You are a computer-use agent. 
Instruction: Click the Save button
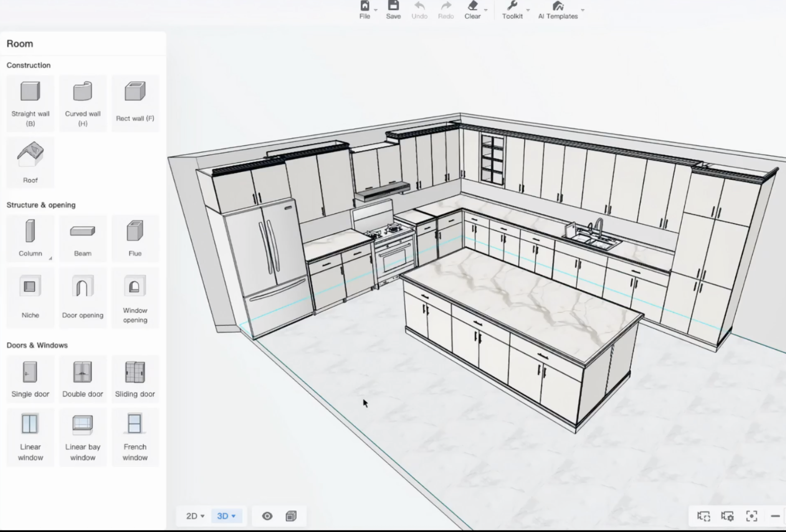pos(393,10)
